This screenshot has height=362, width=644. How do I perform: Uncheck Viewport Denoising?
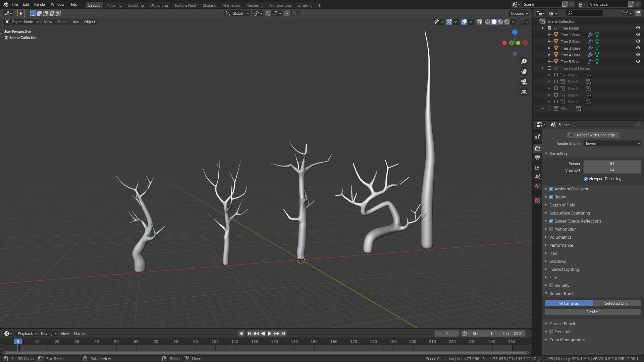click(586, 179)
